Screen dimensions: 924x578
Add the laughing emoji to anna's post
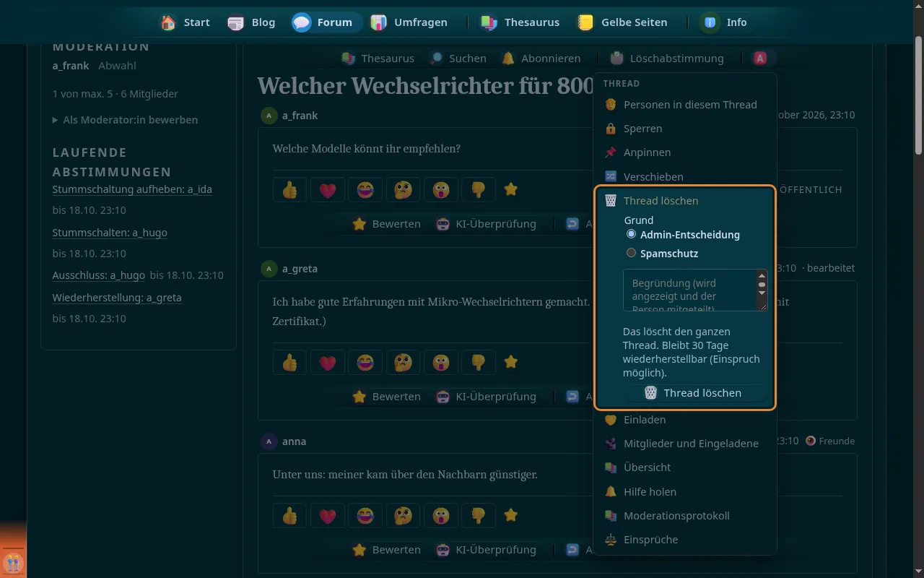365,515
